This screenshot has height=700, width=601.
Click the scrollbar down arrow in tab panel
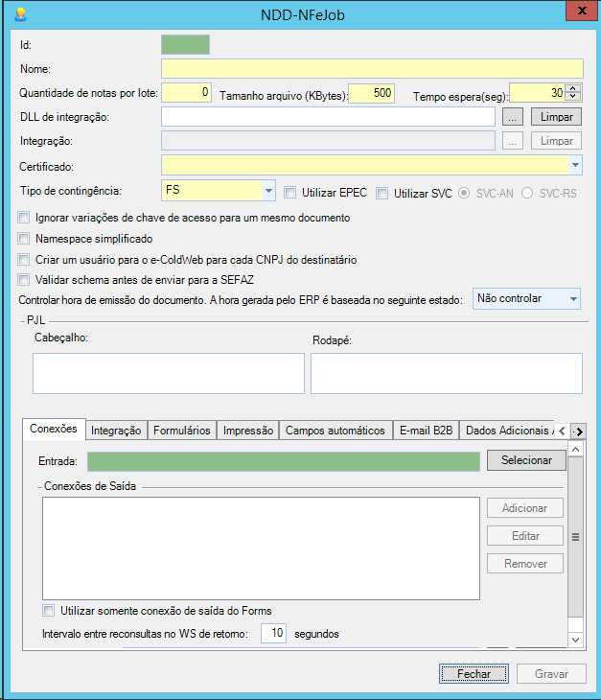pyautogui.click(x=575, y=640)
